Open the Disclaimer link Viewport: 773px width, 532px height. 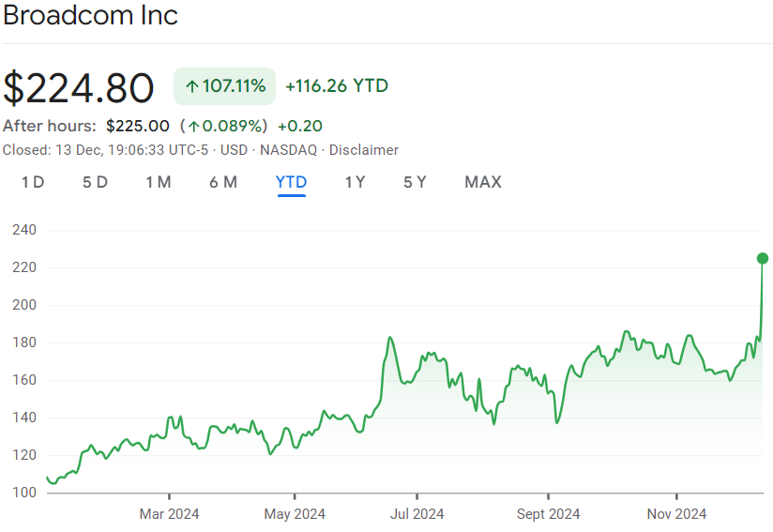364,150
